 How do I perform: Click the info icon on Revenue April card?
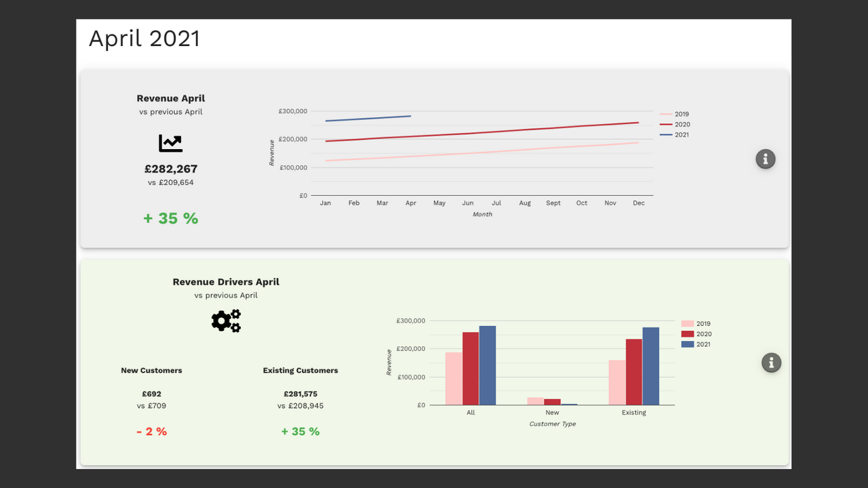[766, 159]
